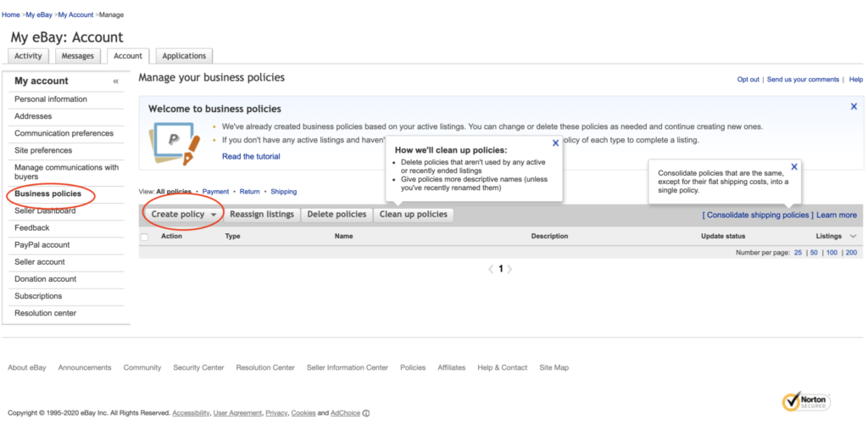Collapse the My account sidebar
Image resolution: width=868 pixels, height=431 pixels.
pos(116,81)
